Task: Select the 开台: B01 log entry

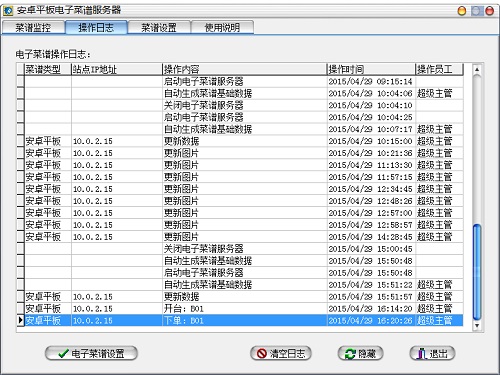Action: pos(244,309)
